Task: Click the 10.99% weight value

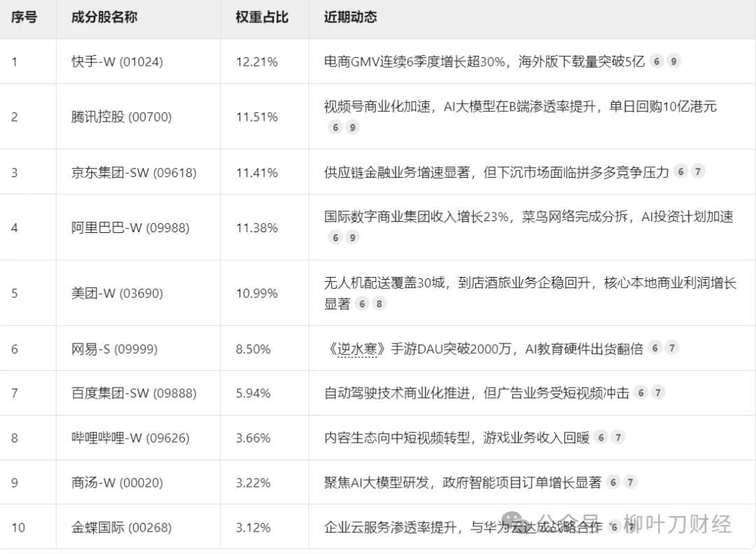Action: click(256, 293)
